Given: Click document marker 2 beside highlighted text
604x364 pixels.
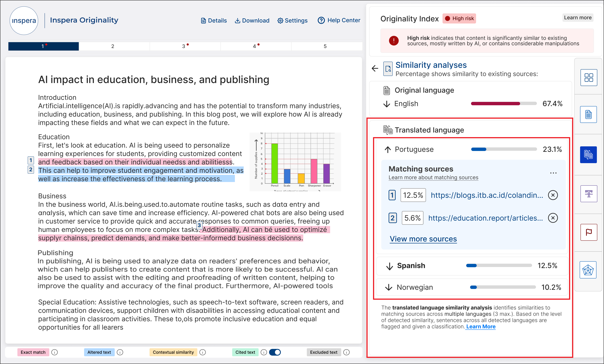Looking at the screenshot, I should click(x=31, y=169).
